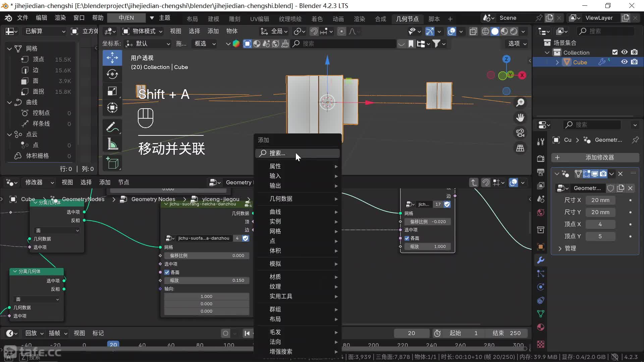This screenshot has height=362, width=644.
Task: Select the Annotate pencil tool
Action: 112,127
